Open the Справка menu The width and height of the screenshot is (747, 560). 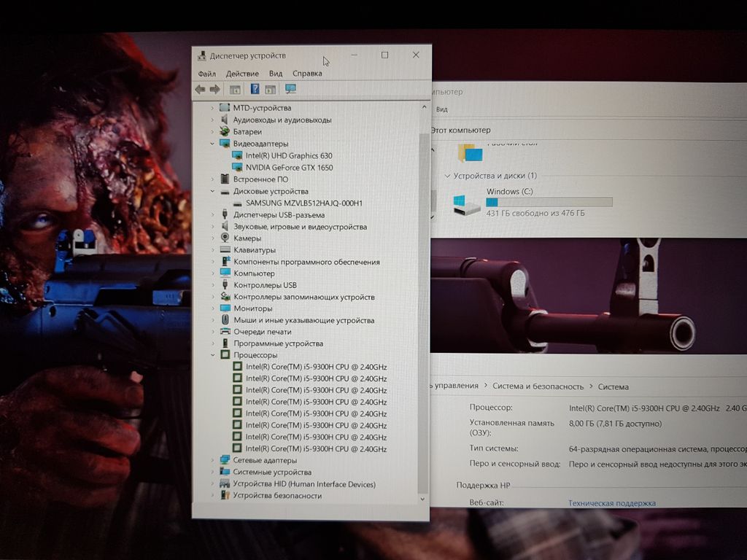click(x=307, y=74)
